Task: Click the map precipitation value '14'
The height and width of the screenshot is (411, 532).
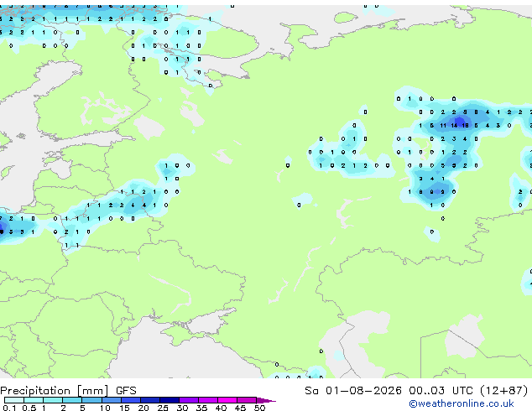Action: point(454,126)
